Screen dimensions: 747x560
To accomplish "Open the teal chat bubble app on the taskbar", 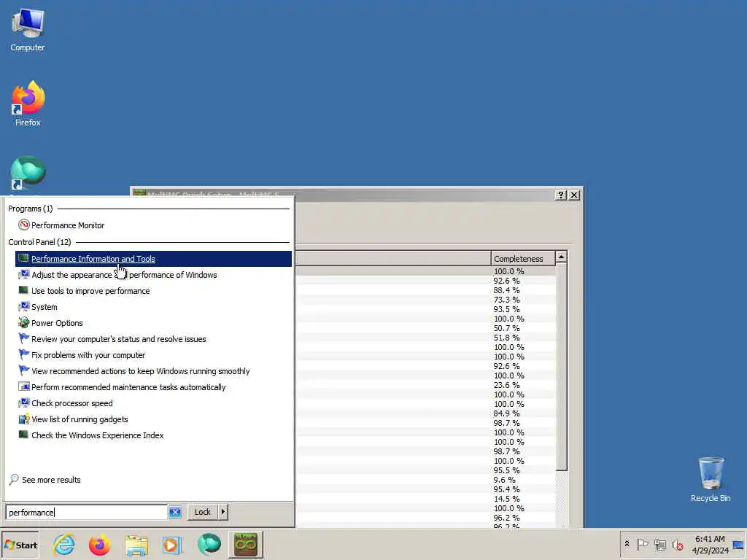I will (209, 544).
